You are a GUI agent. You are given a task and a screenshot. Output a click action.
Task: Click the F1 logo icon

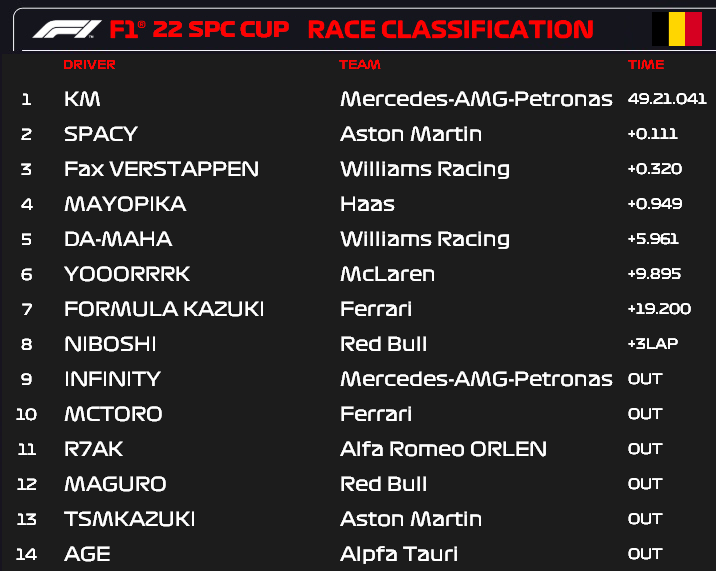point(67,29)
